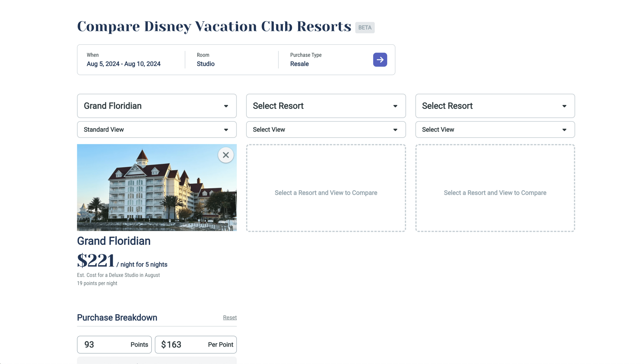
Task: Click the purple arrow submit button
Action: click(380, 60)
